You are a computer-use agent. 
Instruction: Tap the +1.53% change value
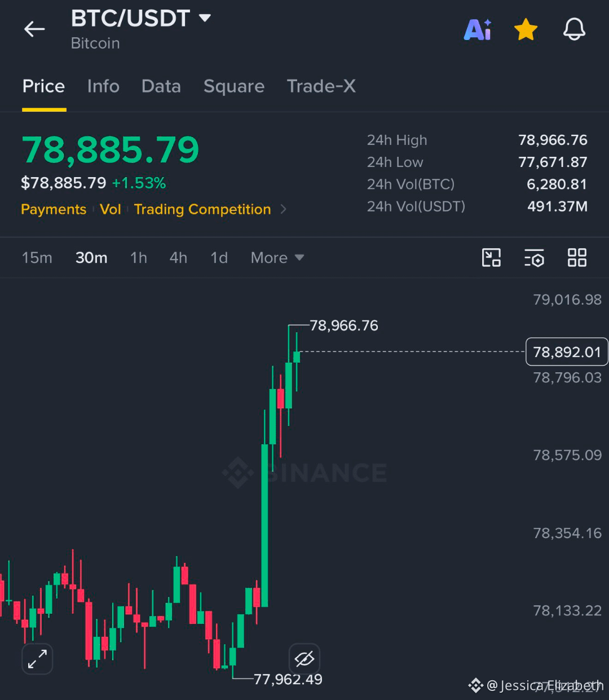(x=139, y=183)
